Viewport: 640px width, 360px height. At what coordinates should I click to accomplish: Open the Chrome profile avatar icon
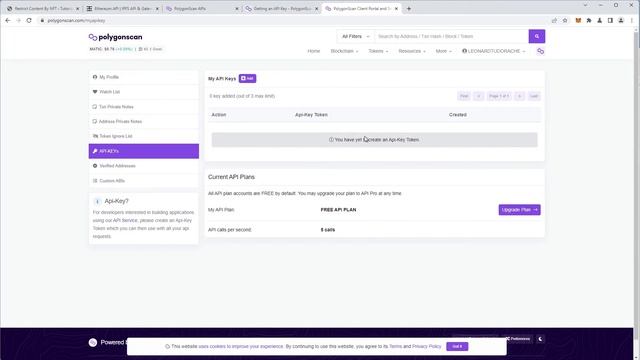621,20
